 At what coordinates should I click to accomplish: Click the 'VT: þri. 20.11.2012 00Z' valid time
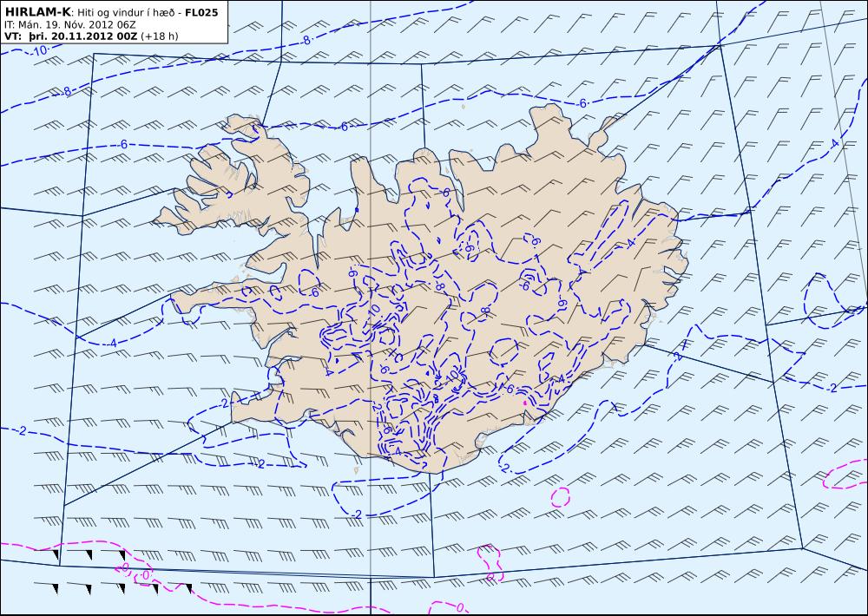click(x=70, y=36)
